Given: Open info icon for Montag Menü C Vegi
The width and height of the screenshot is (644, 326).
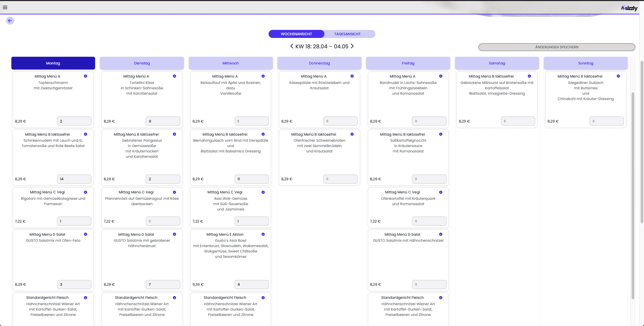Looking at the screenshot, I should tap(86, 192).
